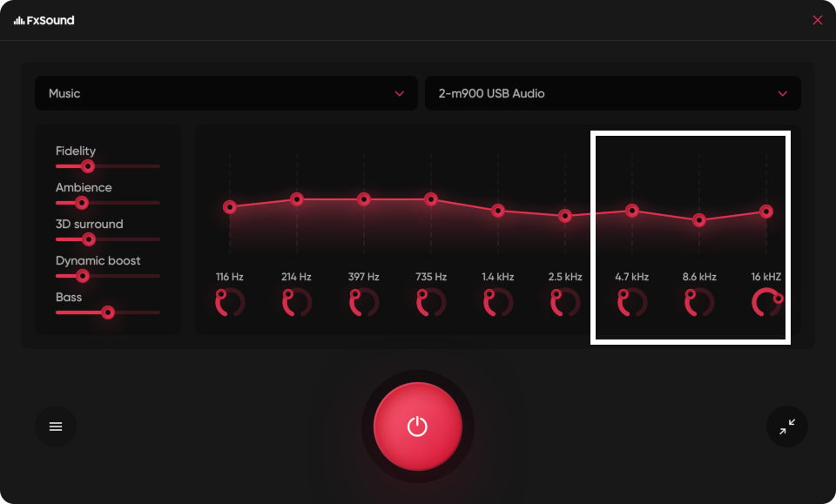
Task: Click the 735 Hz gain dial
Action: pyautogui.click(x=430, y=304)
